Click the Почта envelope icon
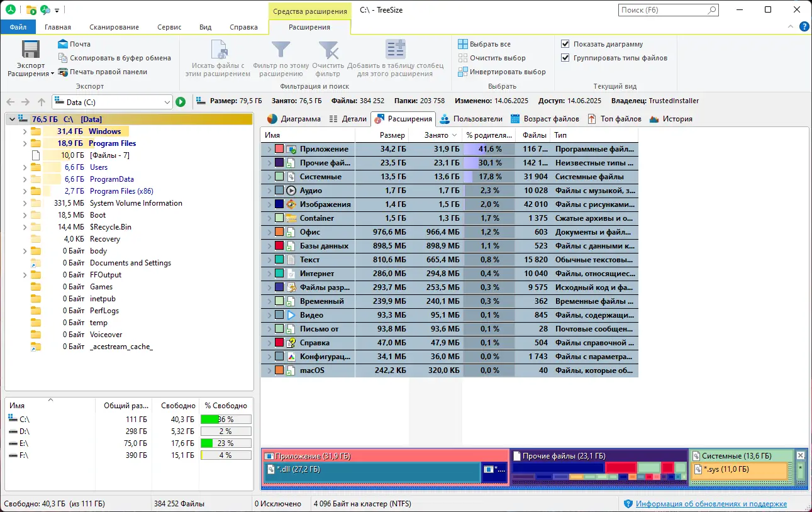 63,44
